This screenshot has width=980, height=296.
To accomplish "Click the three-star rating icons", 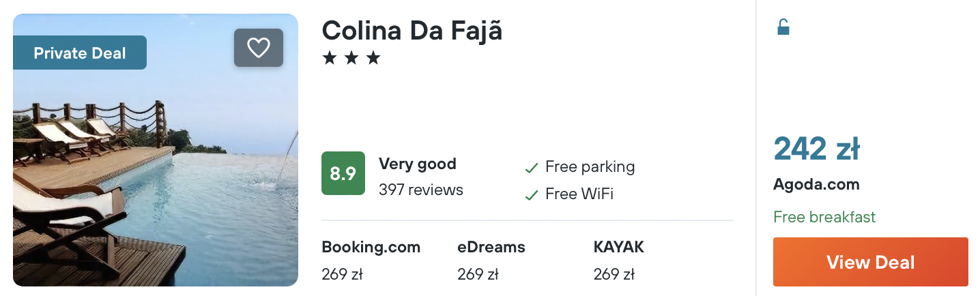I will [x=351, y=59].
